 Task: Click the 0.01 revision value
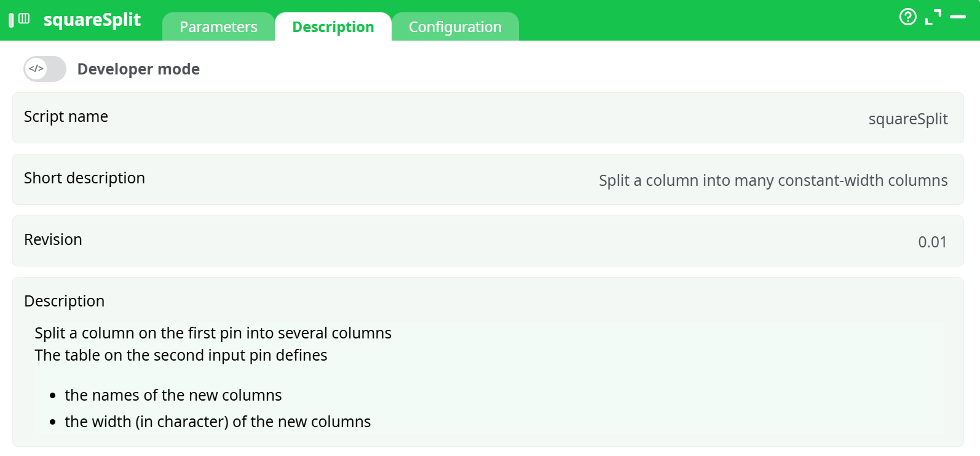(x=932, y=242)
